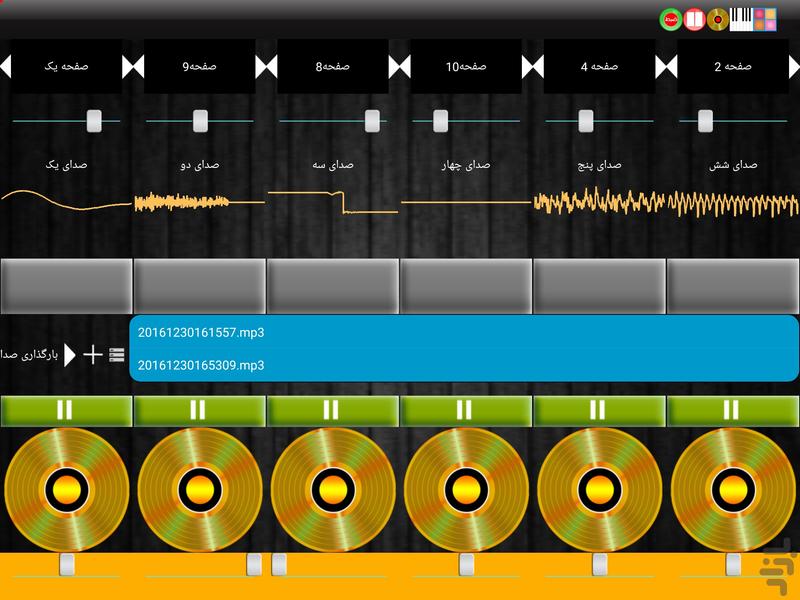800x600 pixels.
Task: Click the left arrow beside صفحه یک
Action: (x=7, y=67)
